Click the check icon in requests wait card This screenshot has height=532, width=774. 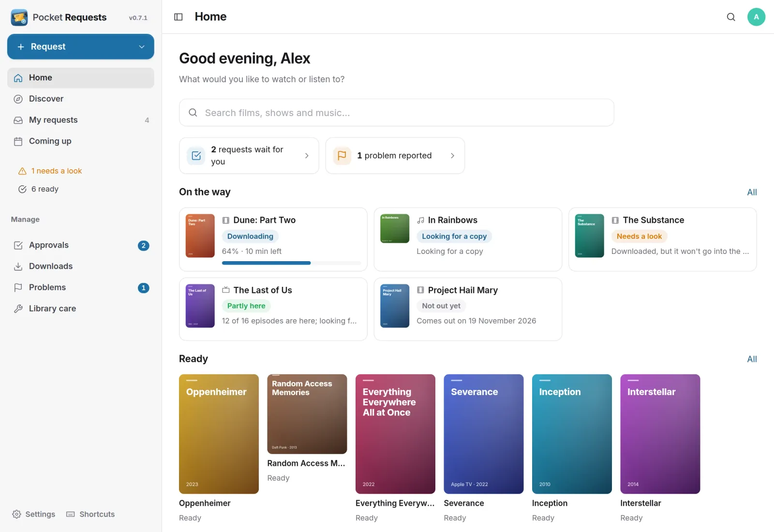pos(196,156)
